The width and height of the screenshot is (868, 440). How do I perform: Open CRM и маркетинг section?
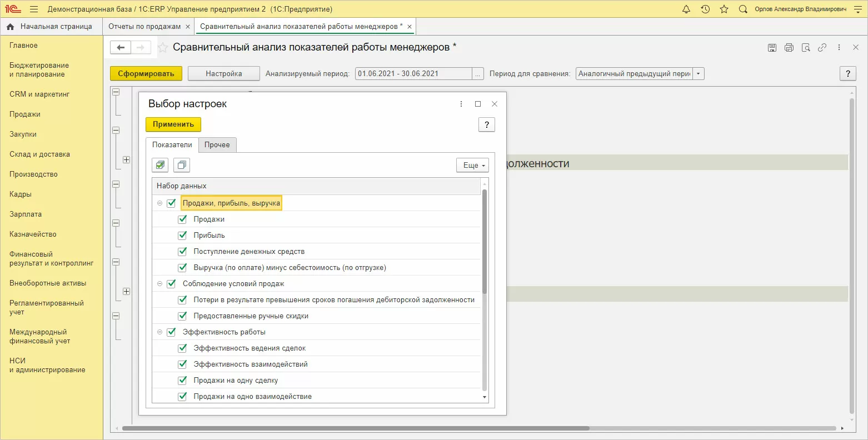pos(39,94)
